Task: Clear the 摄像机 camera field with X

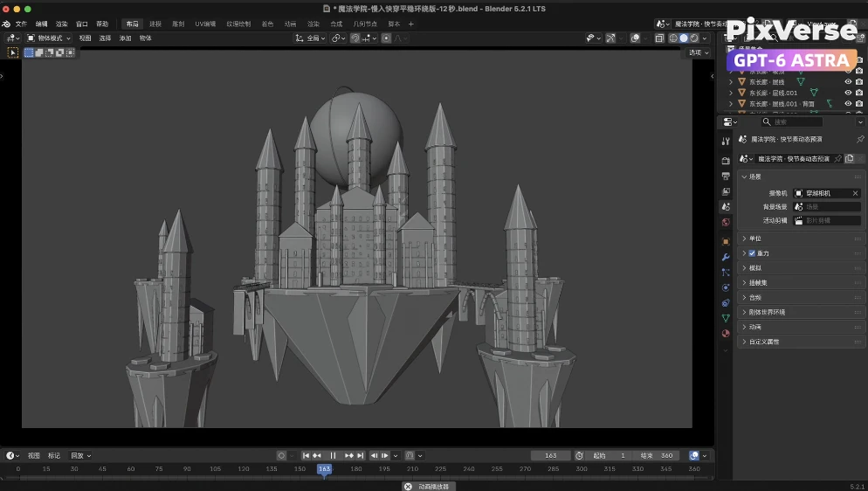Action: (855, 193)
